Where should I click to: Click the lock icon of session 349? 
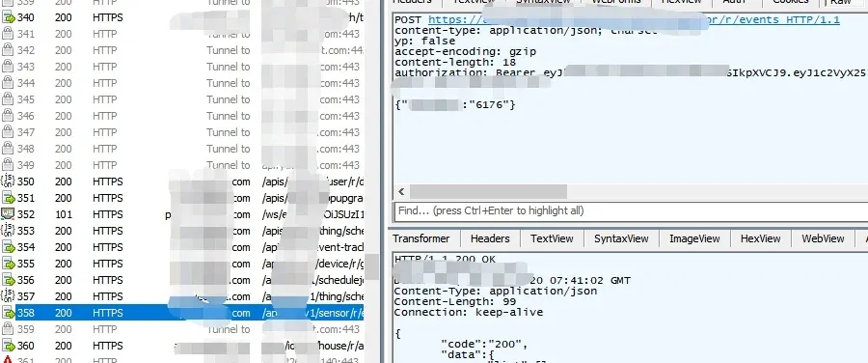pyautogui.click(x=8, y=165)
